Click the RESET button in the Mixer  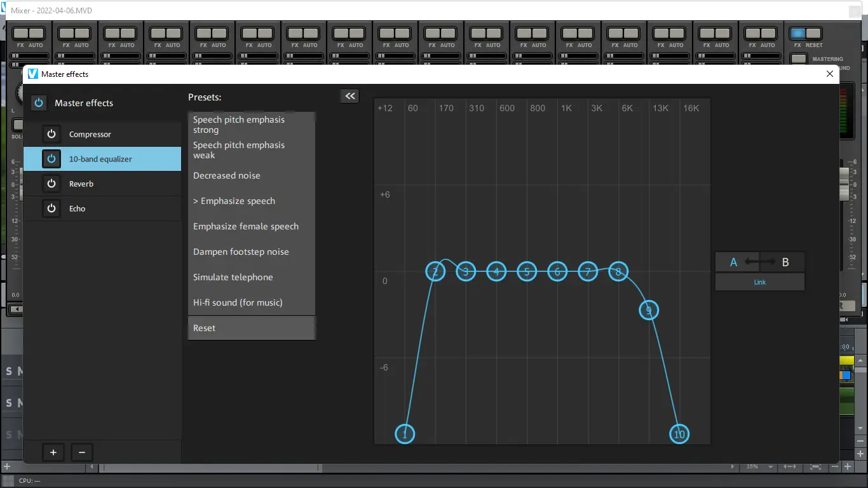point(814,33)
